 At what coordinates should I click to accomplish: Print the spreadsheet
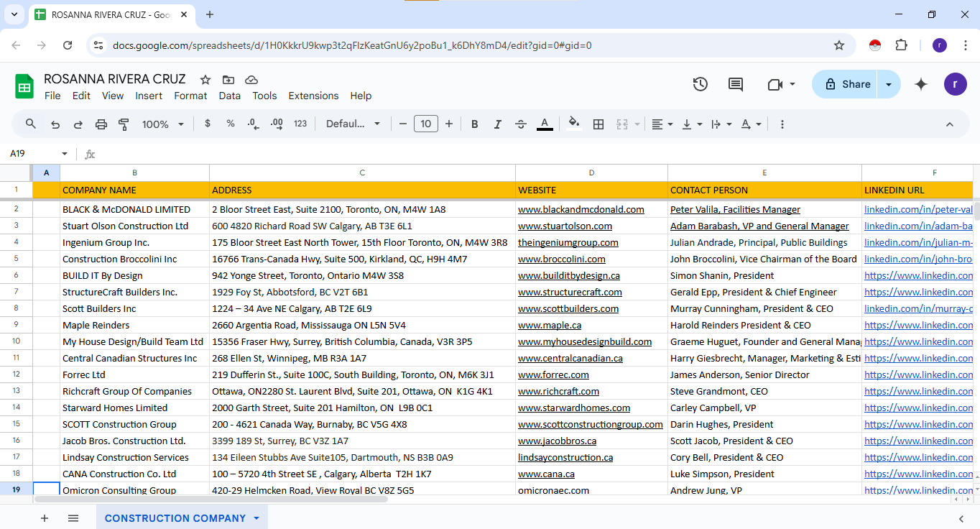(101, 124)
